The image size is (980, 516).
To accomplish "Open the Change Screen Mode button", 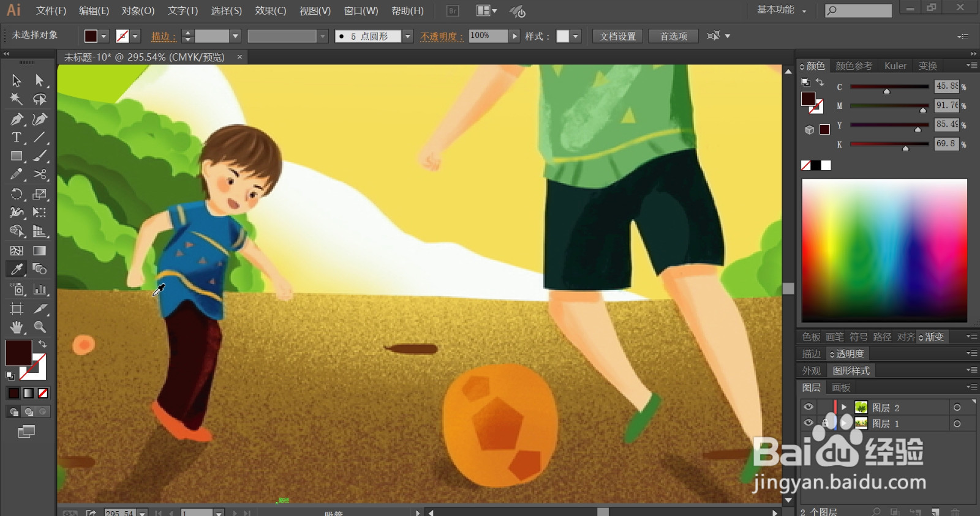I will click(26, 432).
